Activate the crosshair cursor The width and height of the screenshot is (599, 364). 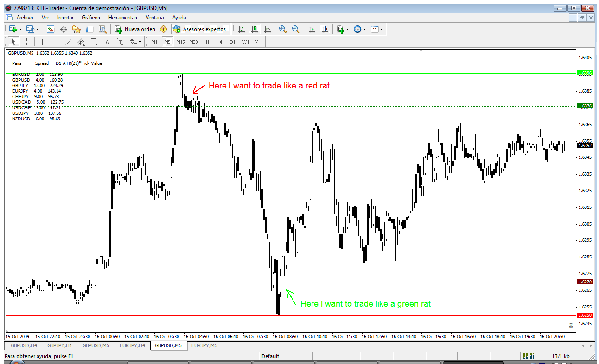pos(26,42)
